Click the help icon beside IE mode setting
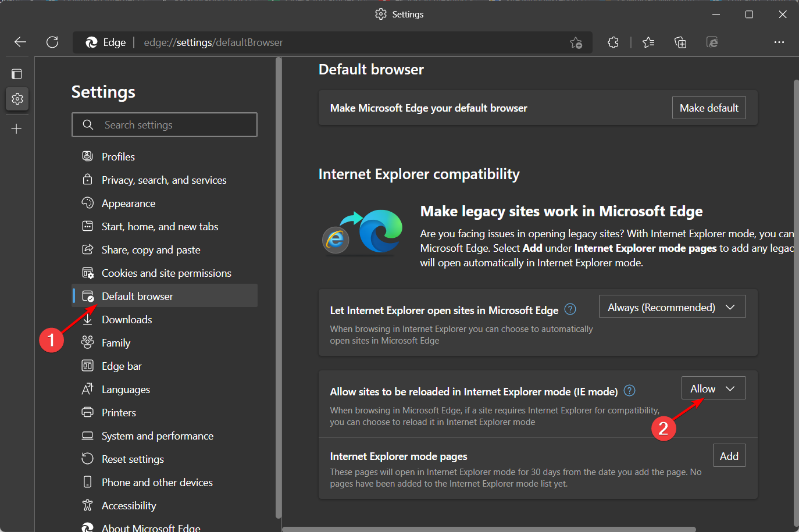The height and width of the screenshot is (532, 799). pos(629,391)
